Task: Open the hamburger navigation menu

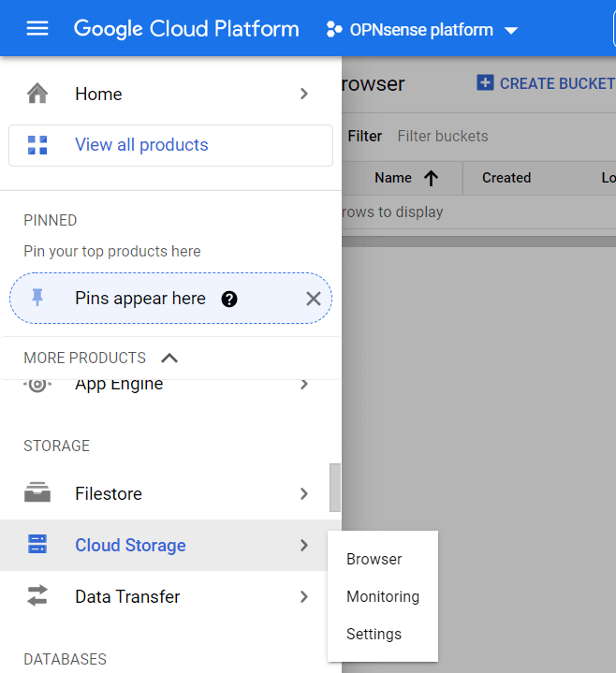Action: (x=37, y=29)
